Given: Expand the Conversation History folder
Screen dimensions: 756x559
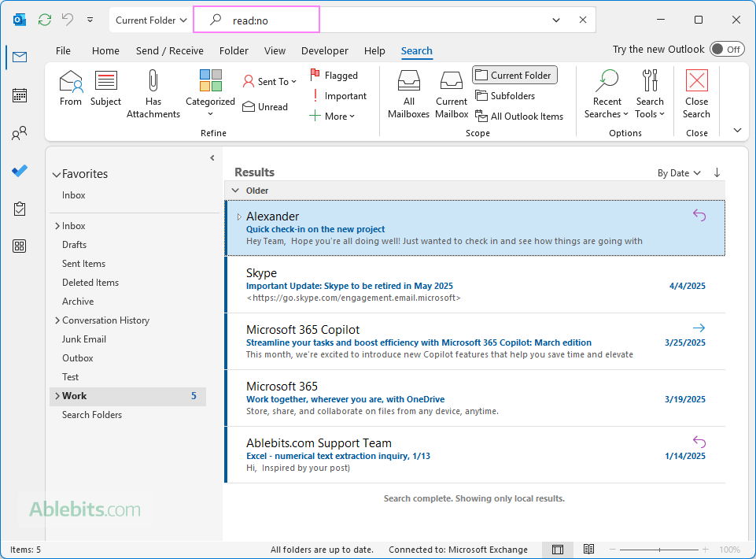Looking at the screenshot, I should pos(57,320).
